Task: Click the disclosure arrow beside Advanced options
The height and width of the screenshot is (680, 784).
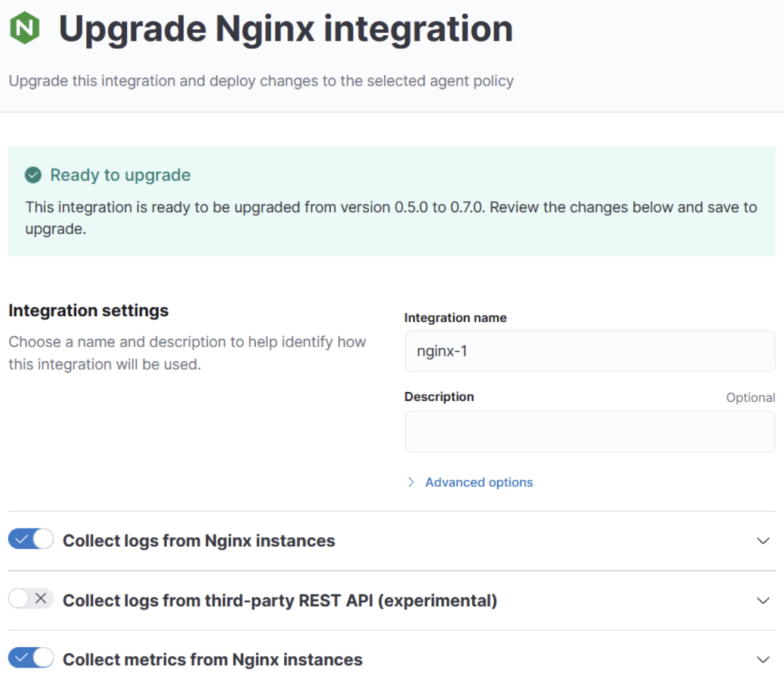Action: click(x=410, y=482)
